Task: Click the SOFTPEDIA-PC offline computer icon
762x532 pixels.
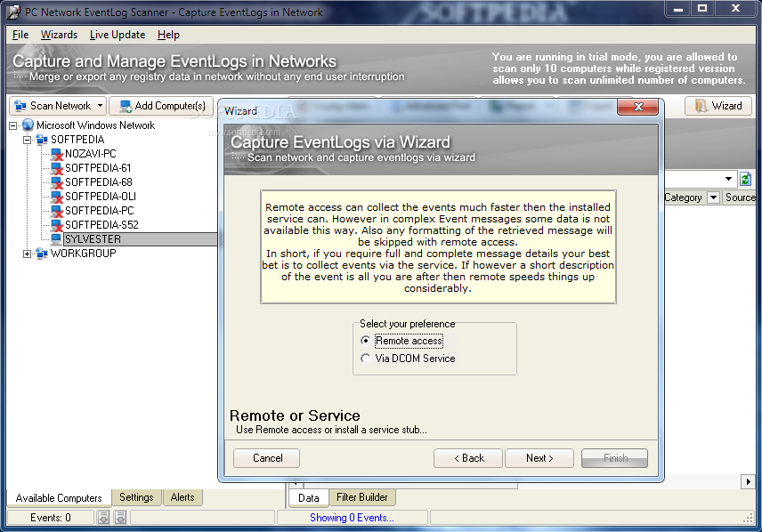Action: [x=57, y=212]
